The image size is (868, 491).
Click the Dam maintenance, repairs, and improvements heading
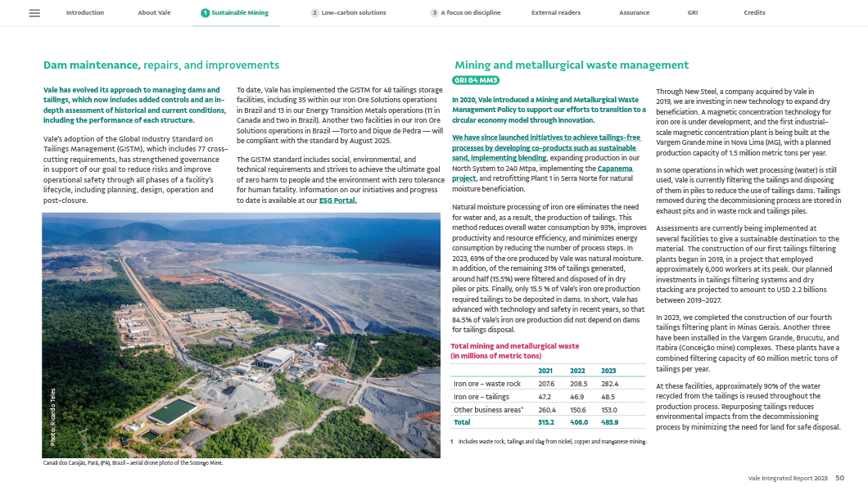point(161,65)
